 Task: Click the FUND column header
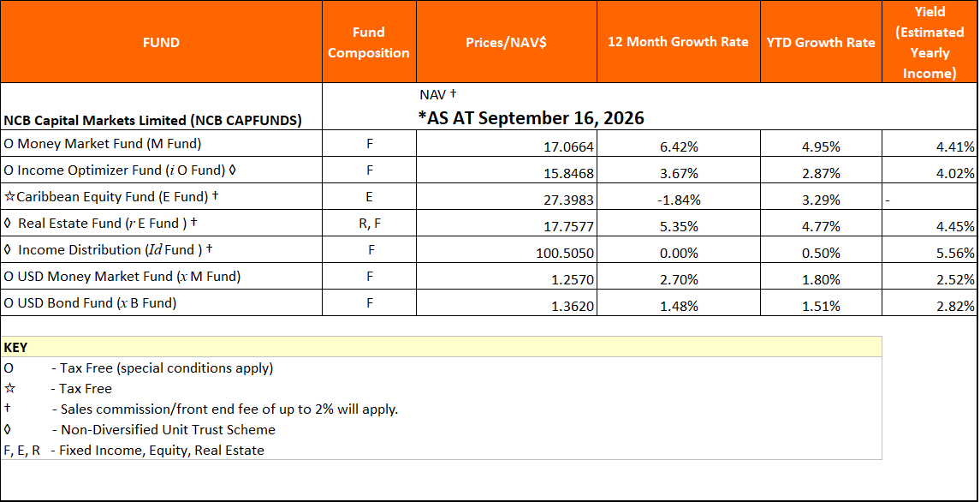tap(161, 43)
